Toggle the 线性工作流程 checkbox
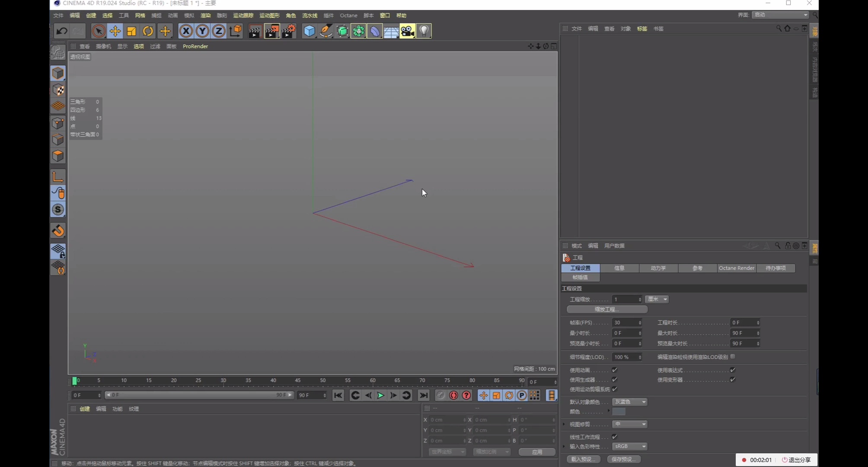This screenshot has height=467, width=868. (615, 437)
